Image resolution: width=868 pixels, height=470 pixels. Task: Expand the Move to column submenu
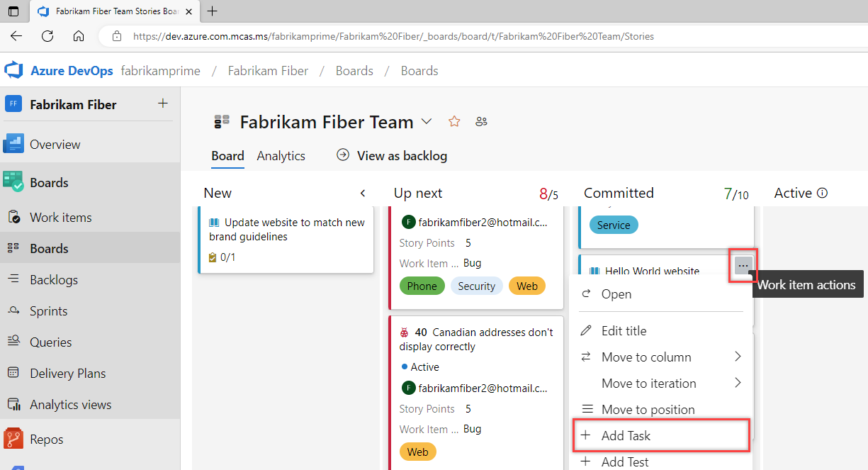coord(738,357)
